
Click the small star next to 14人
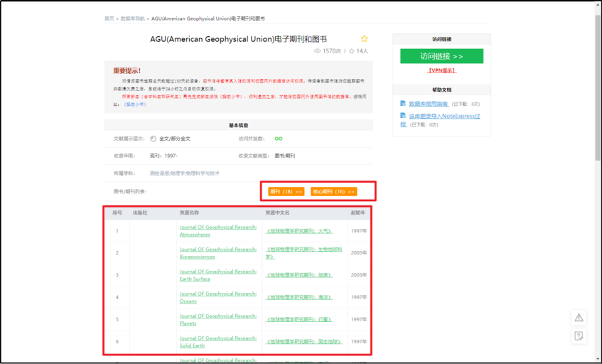351,51
